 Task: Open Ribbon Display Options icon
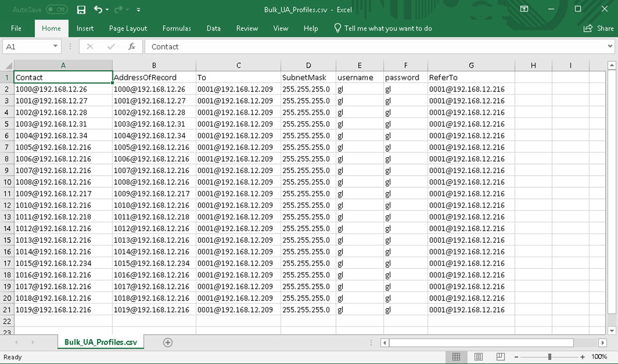524,9
